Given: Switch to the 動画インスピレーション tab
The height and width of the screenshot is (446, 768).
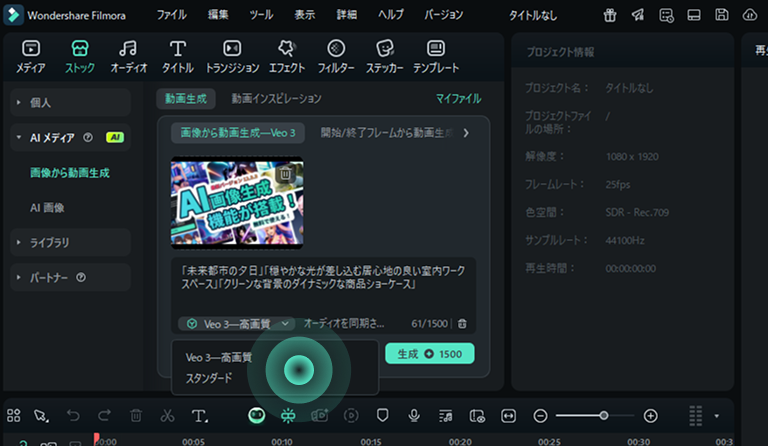Looking at the screenshot, I should (276, 98).
